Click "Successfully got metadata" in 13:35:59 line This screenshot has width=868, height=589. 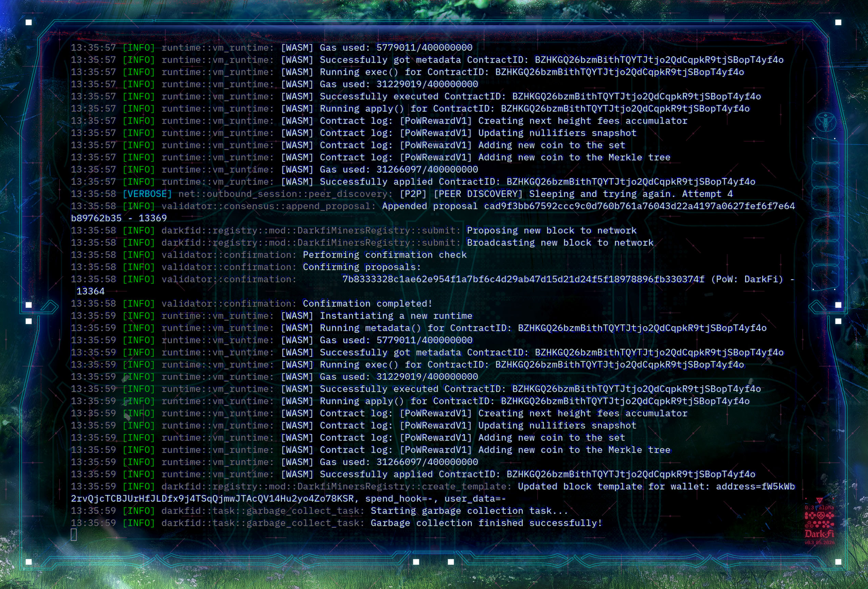pos(390,353)
